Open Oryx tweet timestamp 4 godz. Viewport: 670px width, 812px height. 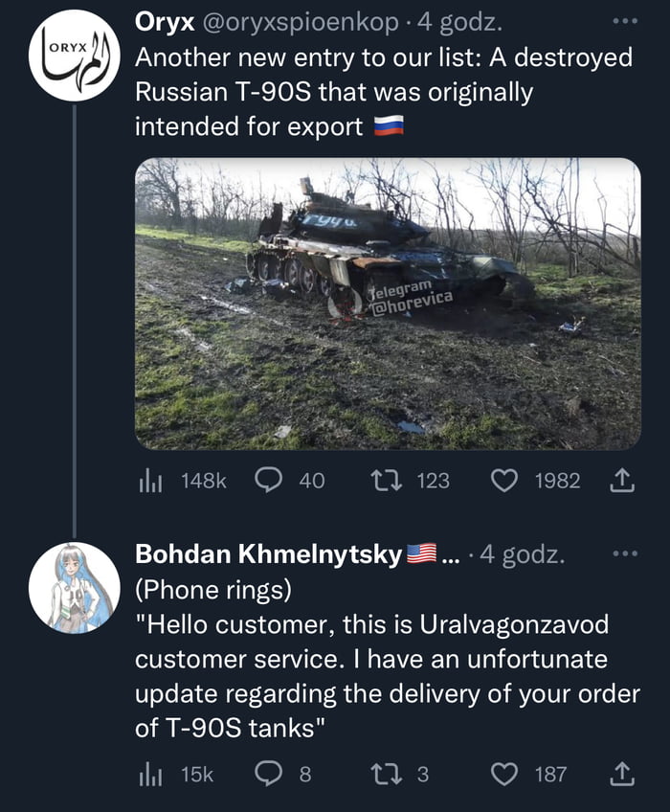click(459, 22)
